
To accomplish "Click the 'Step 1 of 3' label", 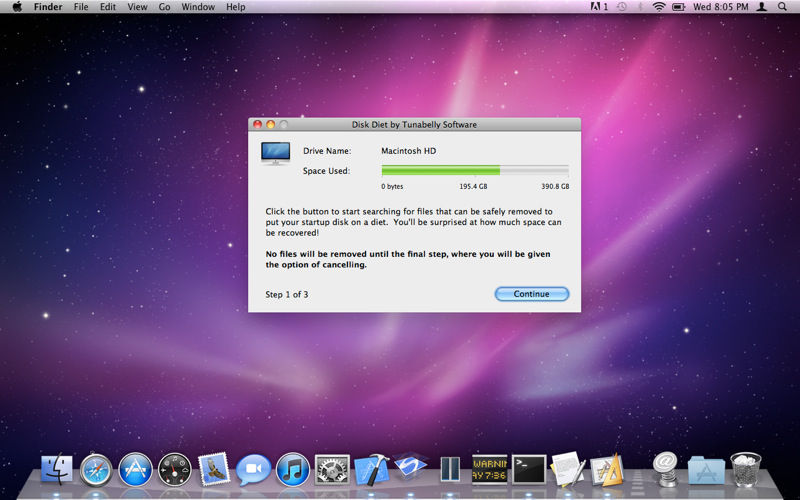I will click(287, 294).
